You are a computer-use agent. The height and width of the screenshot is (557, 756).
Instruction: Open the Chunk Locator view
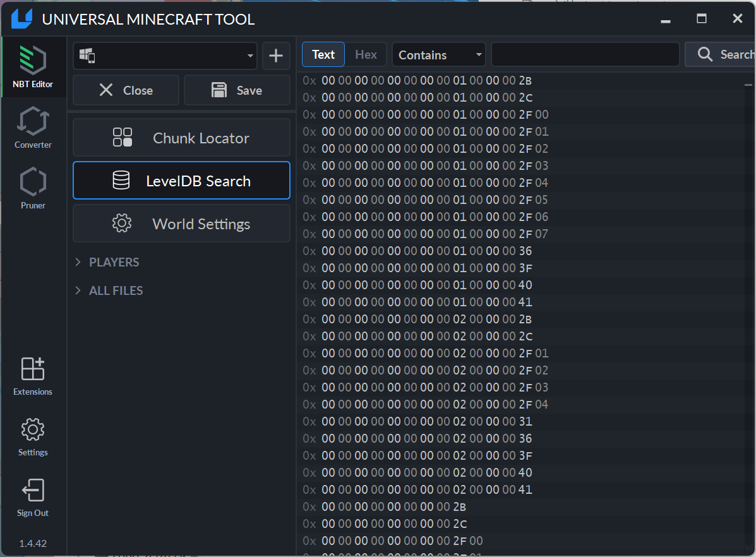(x=181, y=138)
